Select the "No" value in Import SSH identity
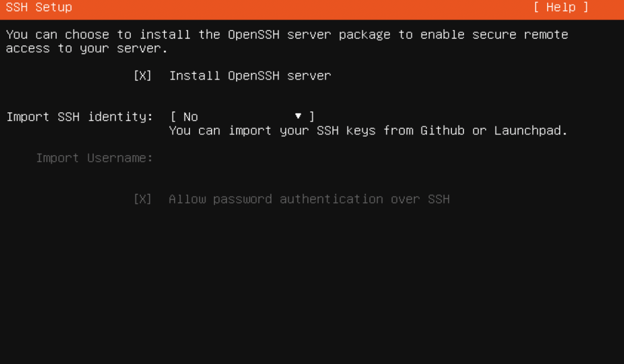This screenshot has height=364, width=624. (x=191, y=117)
